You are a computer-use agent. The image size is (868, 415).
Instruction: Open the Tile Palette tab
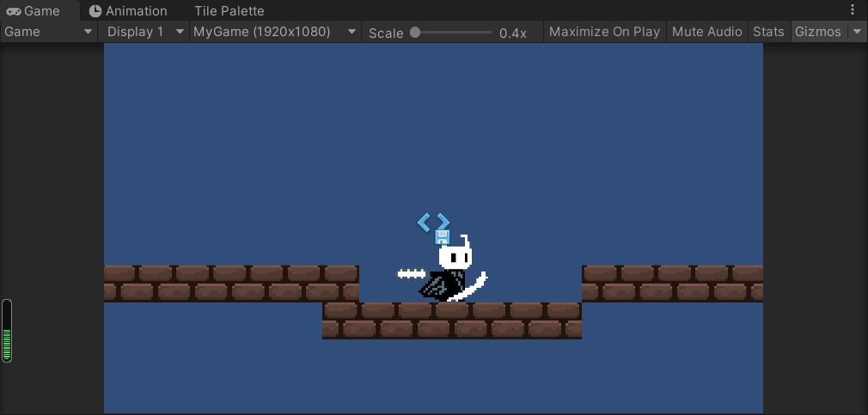(x=229, y=10)
